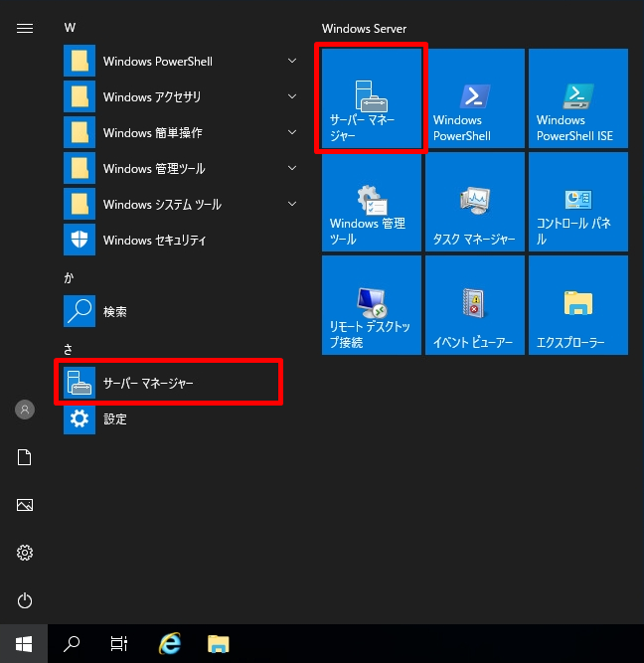Open Pictures from the left rail
644x663 pixels.
[x=25, y=505]
